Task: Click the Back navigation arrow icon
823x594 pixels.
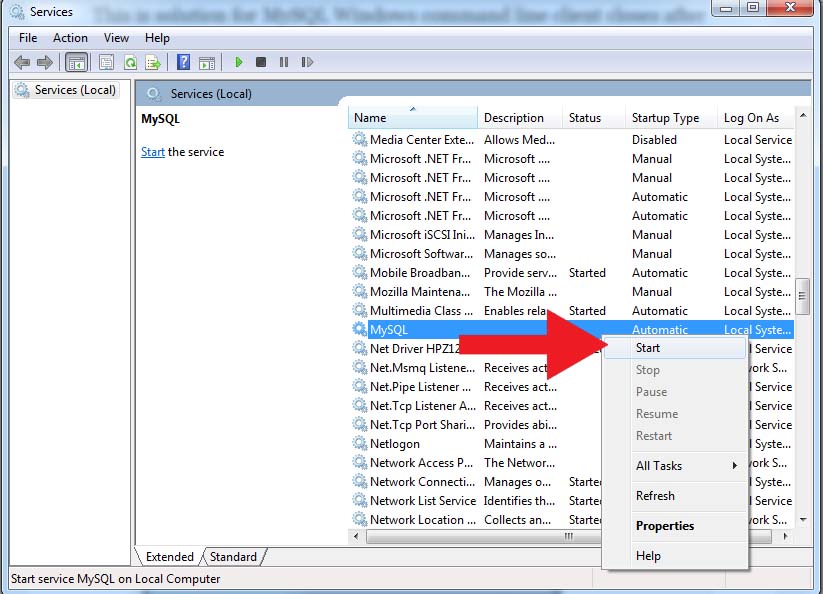Action: pyautogui.click(x=21, y=62)
